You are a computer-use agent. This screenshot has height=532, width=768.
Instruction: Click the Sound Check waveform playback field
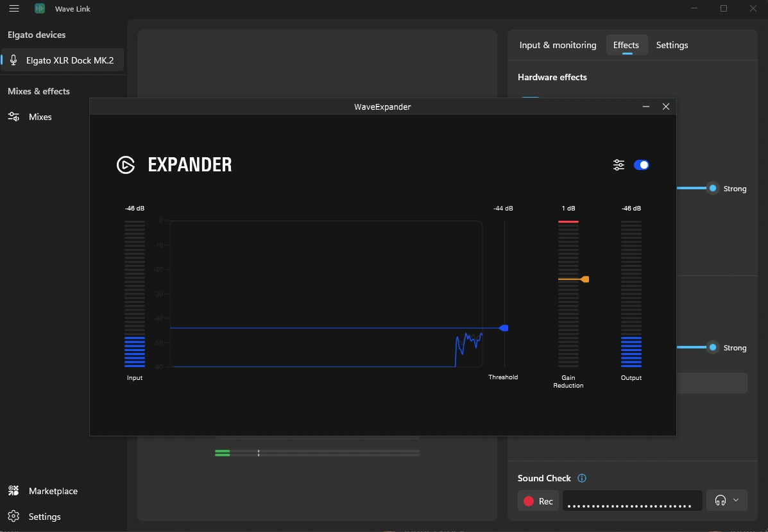coord(632,501)
